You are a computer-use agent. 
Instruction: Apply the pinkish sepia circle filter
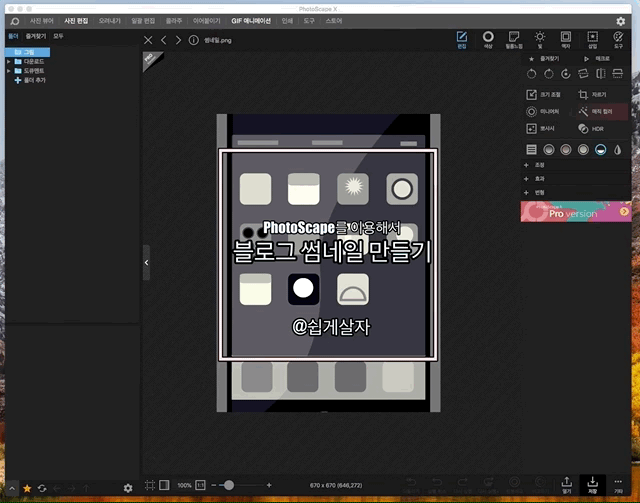click(x=566, y=150)
